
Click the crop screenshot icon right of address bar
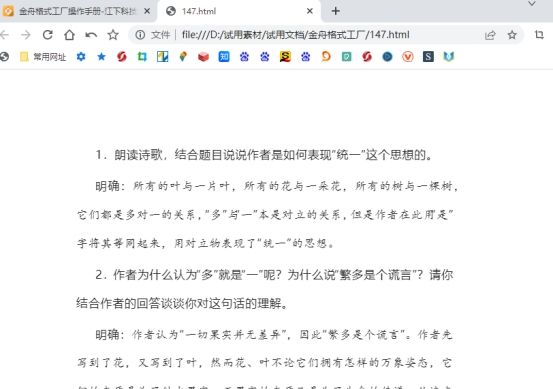[539, 35]
